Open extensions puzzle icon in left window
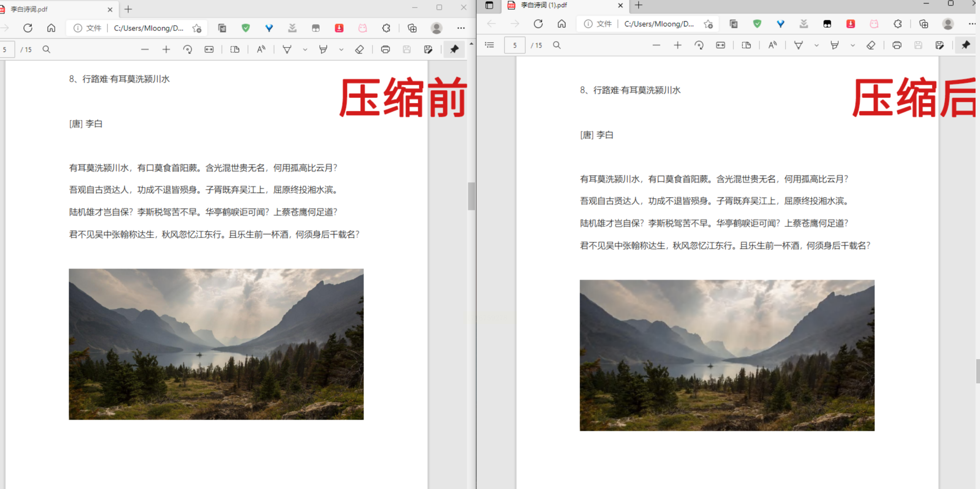 386,28
